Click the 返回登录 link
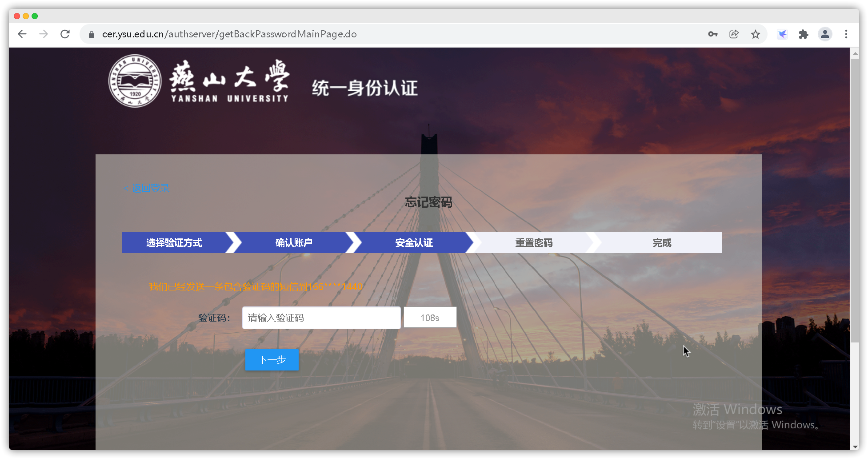868x459 pixels. coord(150,188)
